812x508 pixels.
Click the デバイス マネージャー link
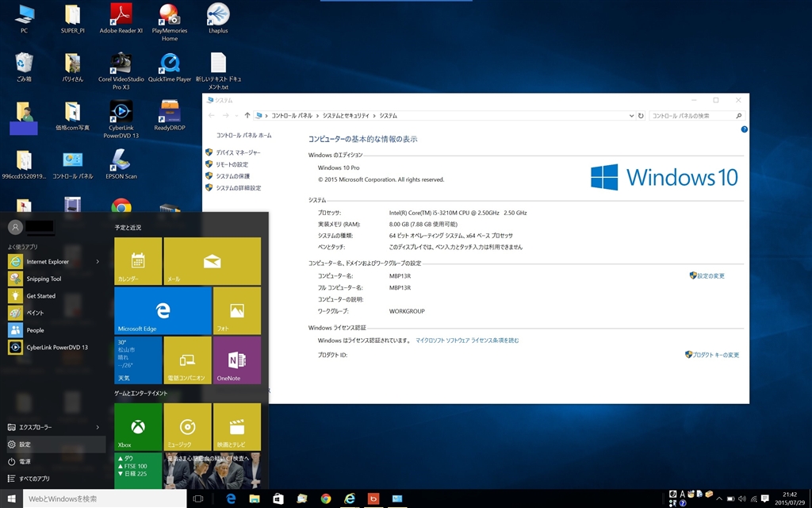coord(238,152)
